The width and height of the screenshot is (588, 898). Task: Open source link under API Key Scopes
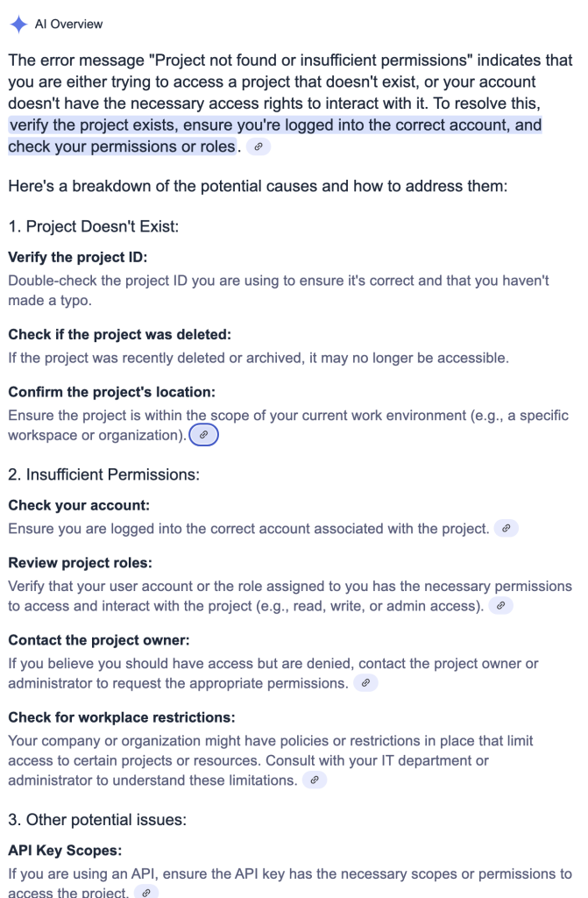pyautogui.click(x=146, y=892)
